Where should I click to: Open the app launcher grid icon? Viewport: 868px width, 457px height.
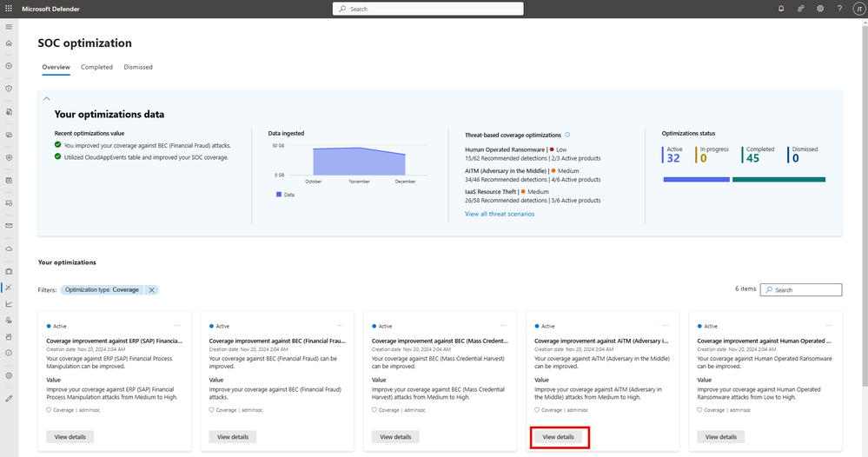tap(9, 9)
